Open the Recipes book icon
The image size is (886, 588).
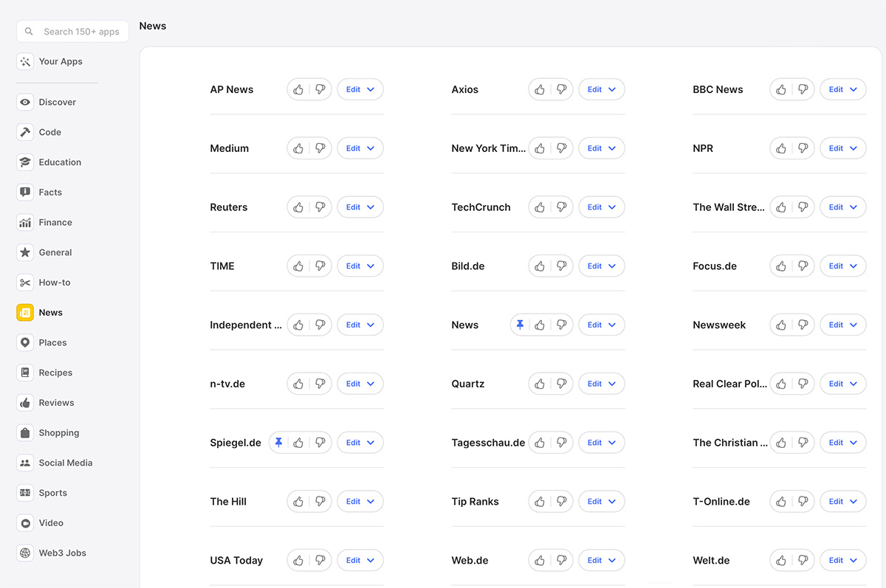point(25,373)
